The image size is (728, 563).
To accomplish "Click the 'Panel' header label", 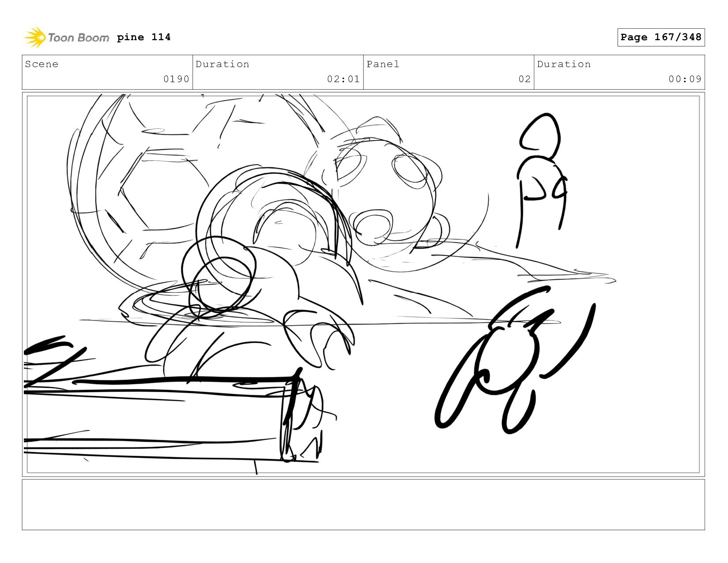I will tap(383, 64).
